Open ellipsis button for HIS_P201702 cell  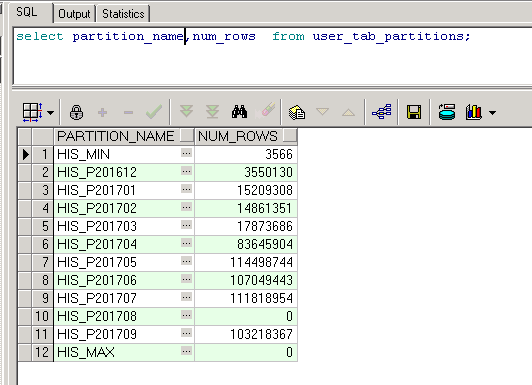(186, 207)
